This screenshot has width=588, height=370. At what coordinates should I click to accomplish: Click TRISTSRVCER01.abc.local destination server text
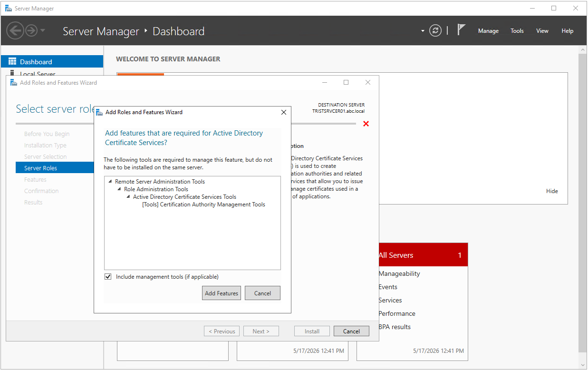coord(338,111)
